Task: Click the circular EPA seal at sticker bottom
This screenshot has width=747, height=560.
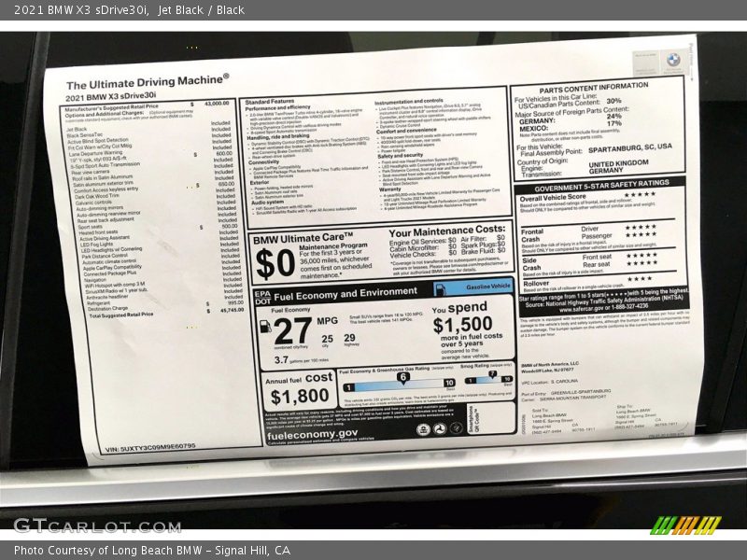Action: click(422, 428)
